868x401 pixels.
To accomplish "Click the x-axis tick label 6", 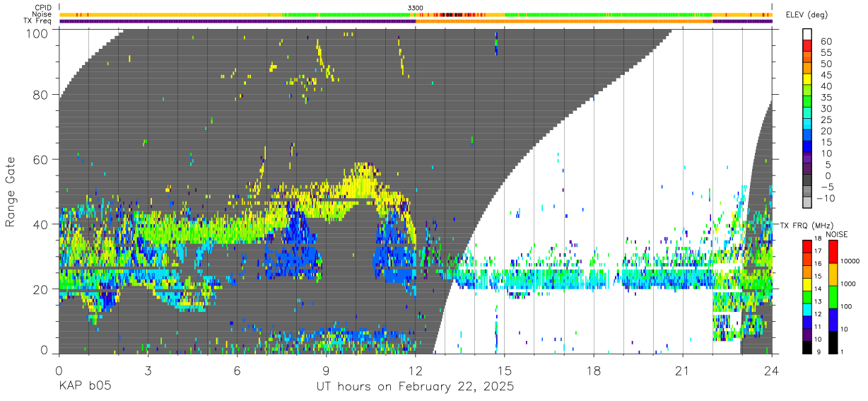I will (x=237, y=371).
